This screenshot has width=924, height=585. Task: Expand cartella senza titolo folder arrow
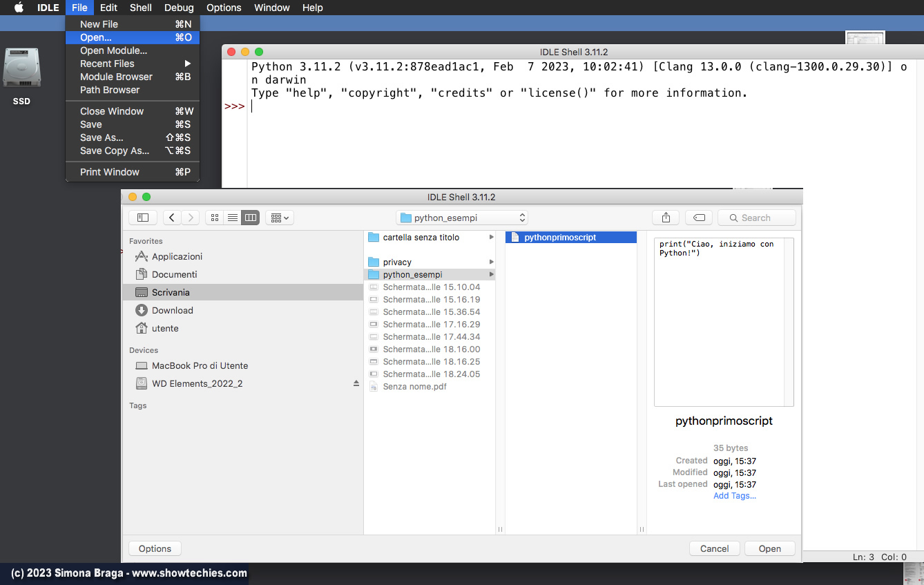[x=491, y=237]
